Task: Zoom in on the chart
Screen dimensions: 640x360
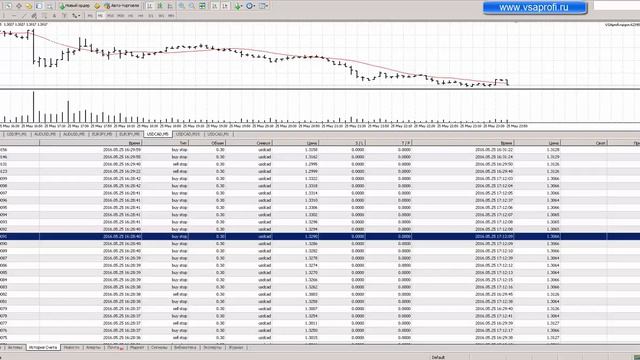Action: tap(182, 6)
